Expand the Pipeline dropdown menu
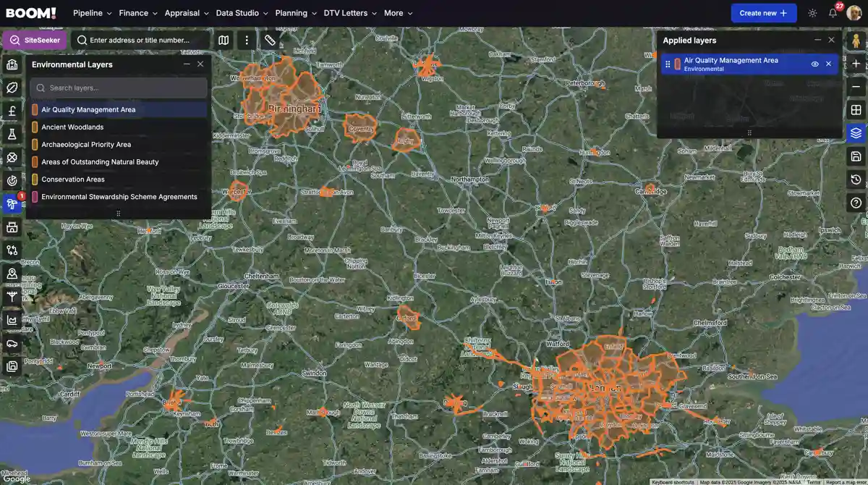 (93, 13)
